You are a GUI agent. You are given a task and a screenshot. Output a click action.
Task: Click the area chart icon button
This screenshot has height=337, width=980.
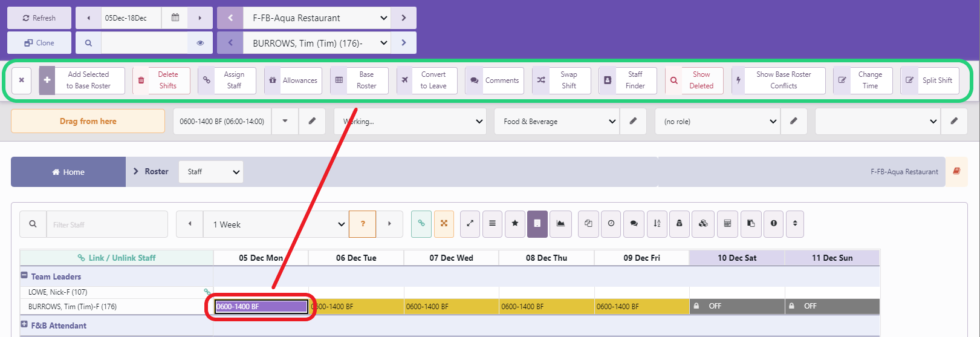[560, 224]
